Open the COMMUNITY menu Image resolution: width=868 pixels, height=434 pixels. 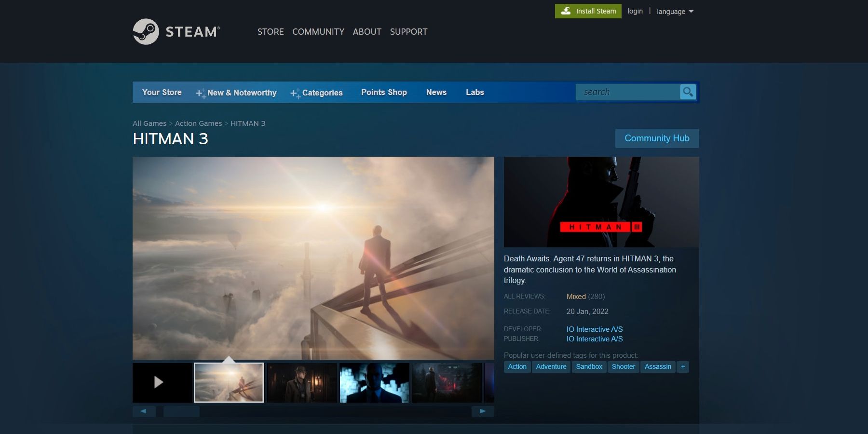[x=318, y=32]
